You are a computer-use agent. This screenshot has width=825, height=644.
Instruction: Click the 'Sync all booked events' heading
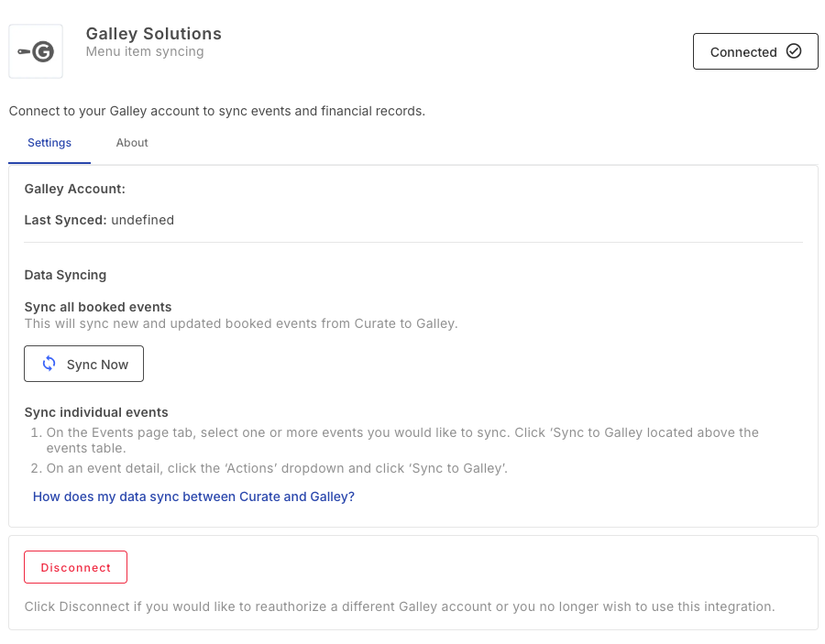(98, 307)
